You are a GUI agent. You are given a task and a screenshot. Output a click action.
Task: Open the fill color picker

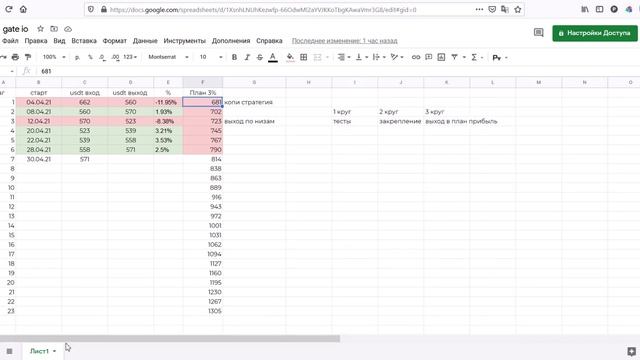click(x=290, y=58)
